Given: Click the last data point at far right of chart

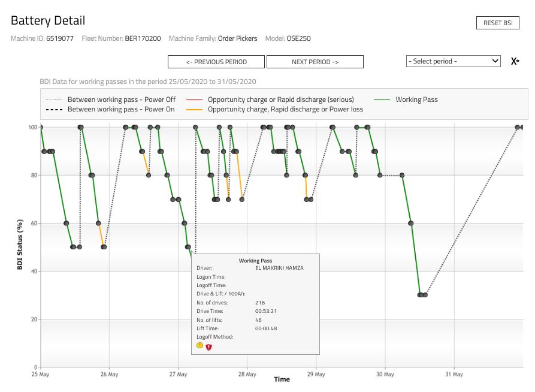Looking at the screenshot, I should click(x=522, y=127).
